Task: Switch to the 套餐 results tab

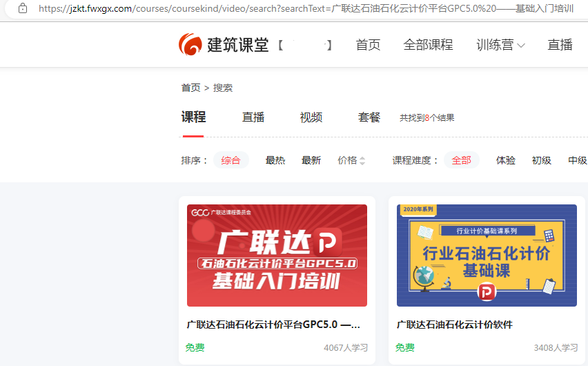Action: point(369,117)
